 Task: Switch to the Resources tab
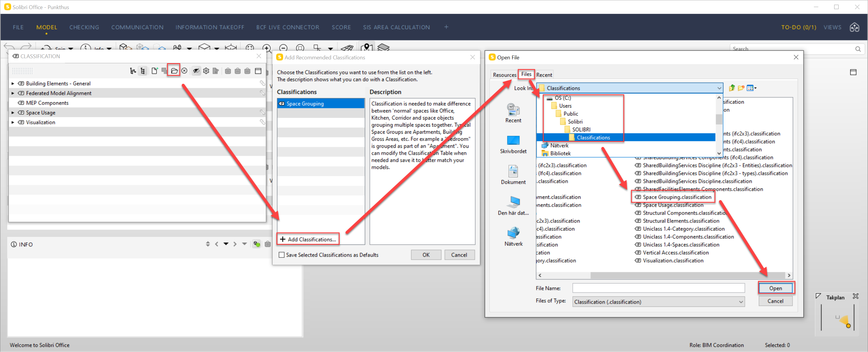[x=504, y=75]
